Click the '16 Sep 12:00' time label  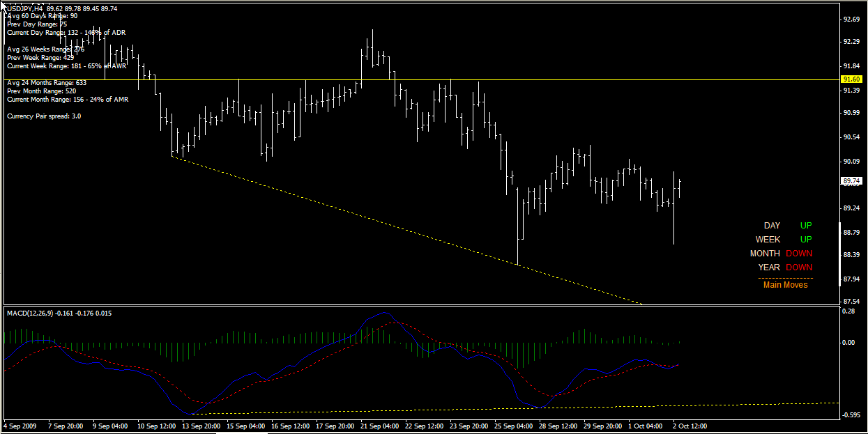point(291,425)
